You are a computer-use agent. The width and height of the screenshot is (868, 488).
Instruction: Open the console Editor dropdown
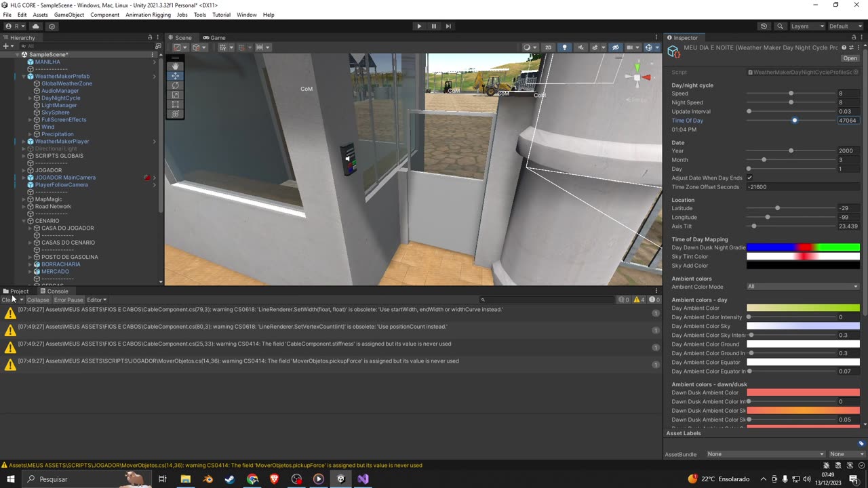[x=97, y=300]
